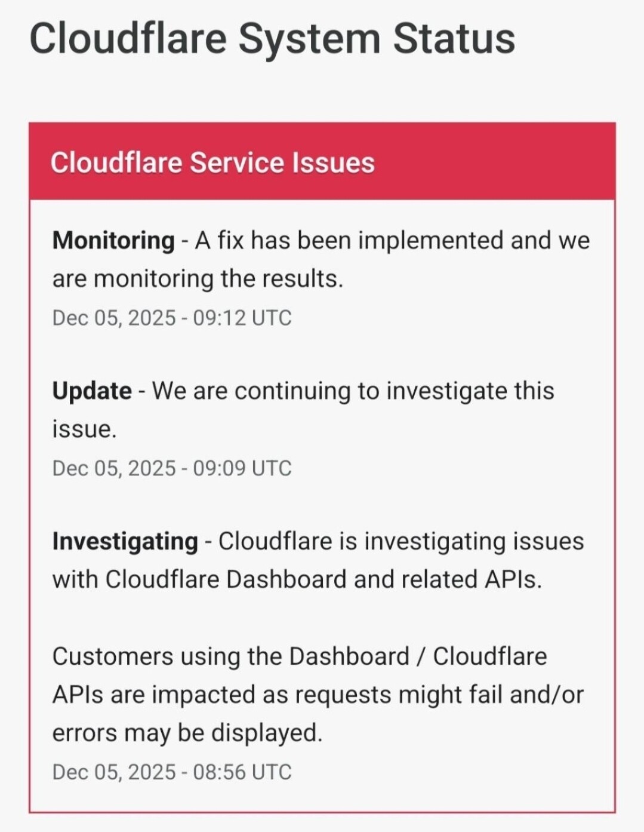Click the 'errors may be displayed' line

tap(187, 733)
